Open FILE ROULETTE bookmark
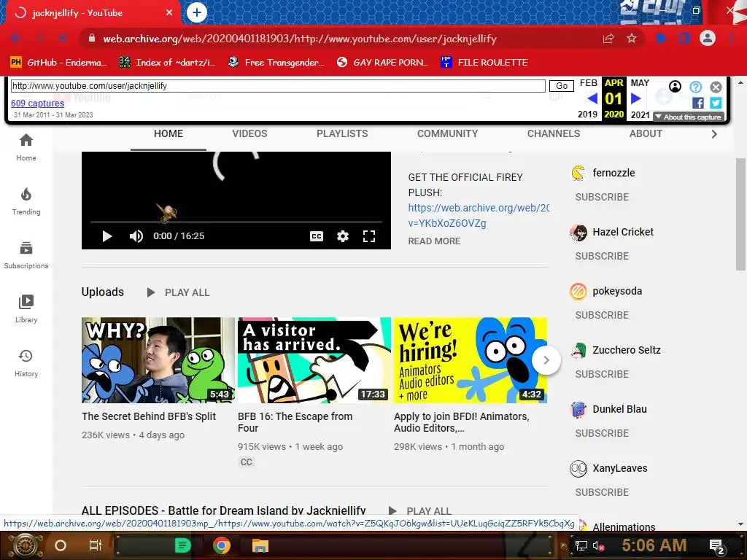Image resolution: width=747 pixels, height=560 pixels. click(484, 63)
